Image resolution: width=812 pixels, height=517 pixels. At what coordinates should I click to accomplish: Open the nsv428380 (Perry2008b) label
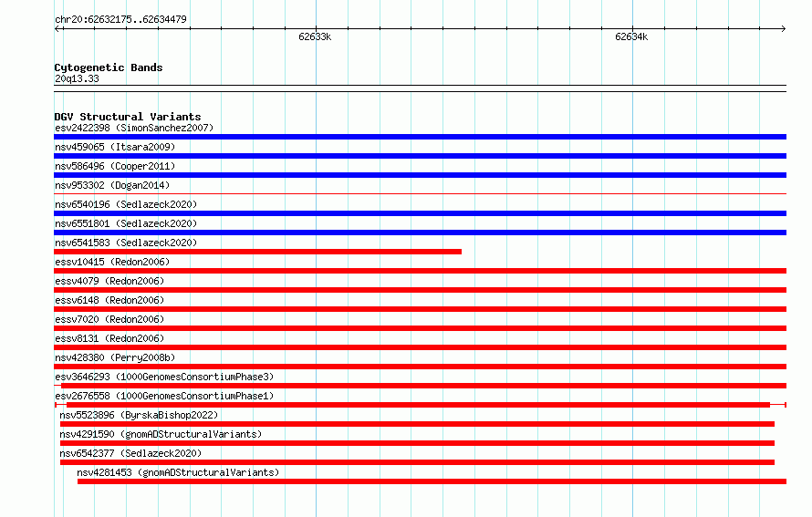point(115,357)
